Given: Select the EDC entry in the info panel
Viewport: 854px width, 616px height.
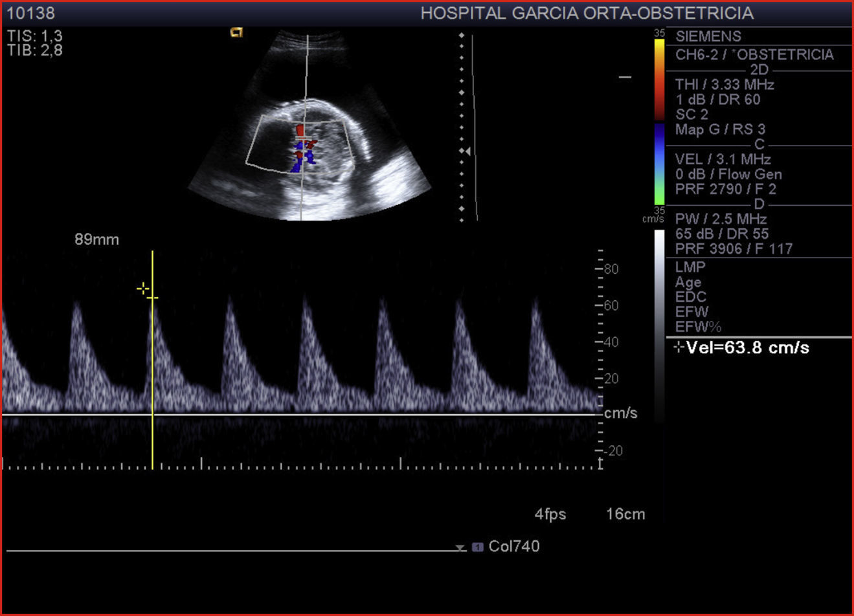Looking at the screenshot, I should point(690,296).
